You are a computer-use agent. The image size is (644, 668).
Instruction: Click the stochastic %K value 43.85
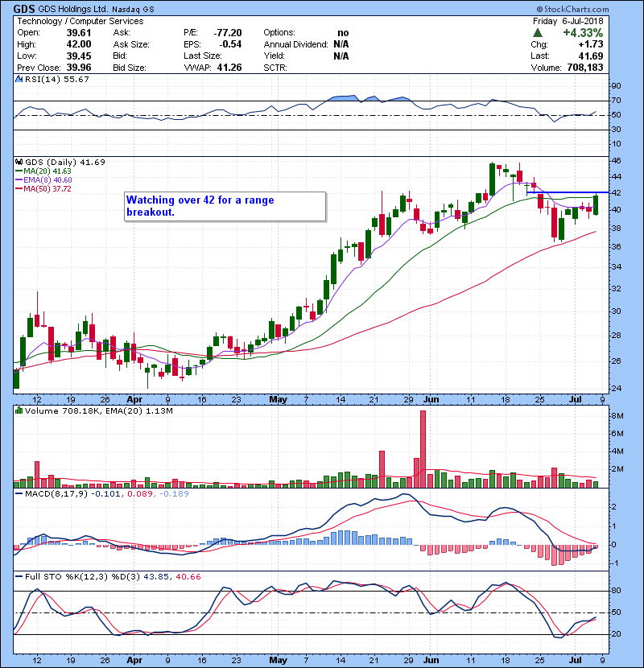[x=156, y=577]
